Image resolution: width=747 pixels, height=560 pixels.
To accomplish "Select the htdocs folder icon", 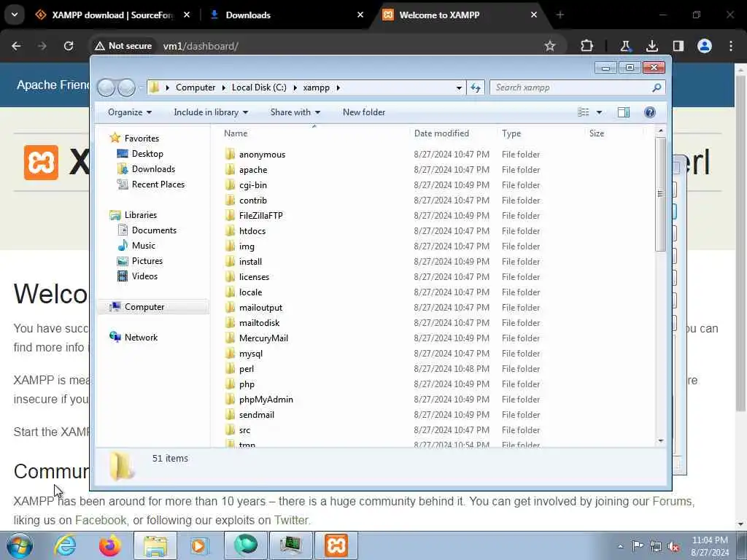I will point(230,231).
